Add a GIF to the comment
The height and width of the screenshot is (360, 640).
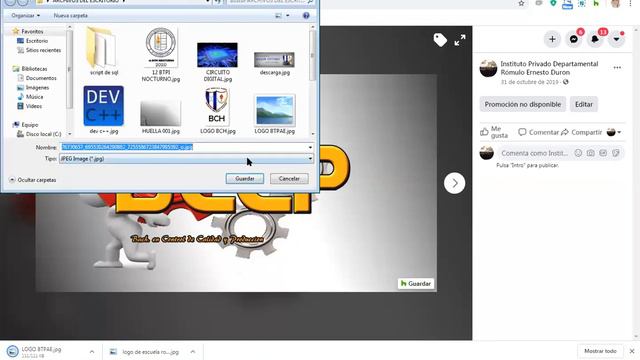(x=603, y=153)
